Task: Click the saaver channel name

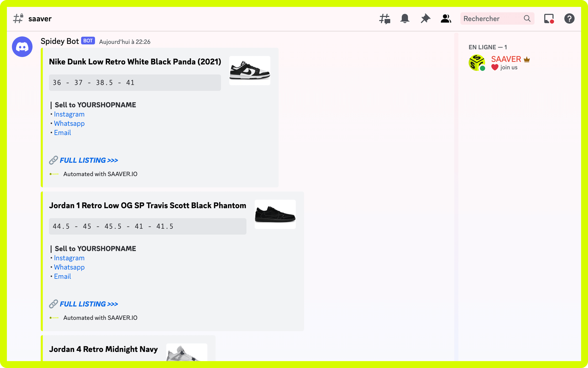Action: 40,19
